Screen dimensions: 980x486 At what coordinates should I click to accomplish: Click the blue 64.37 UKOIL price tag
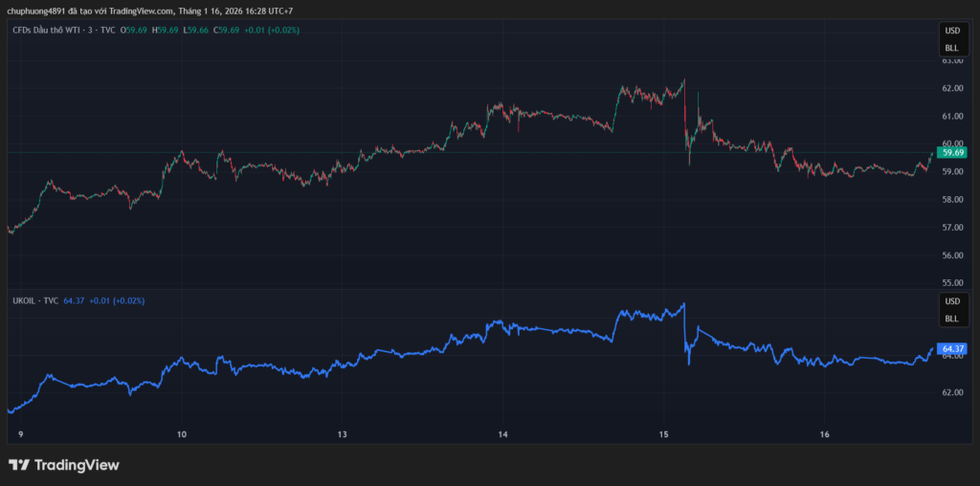tap(952, 349)
